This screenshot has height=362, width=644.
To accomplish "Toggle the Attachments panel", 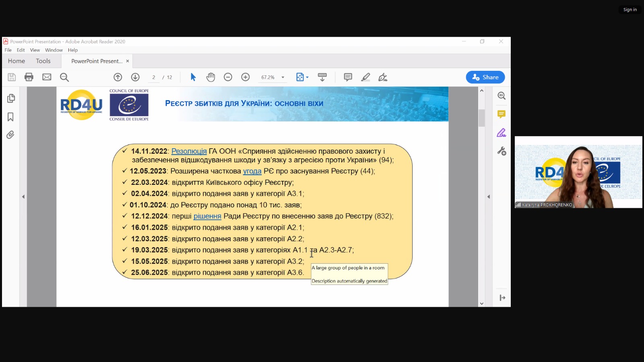I will click(x=10, y=135).
